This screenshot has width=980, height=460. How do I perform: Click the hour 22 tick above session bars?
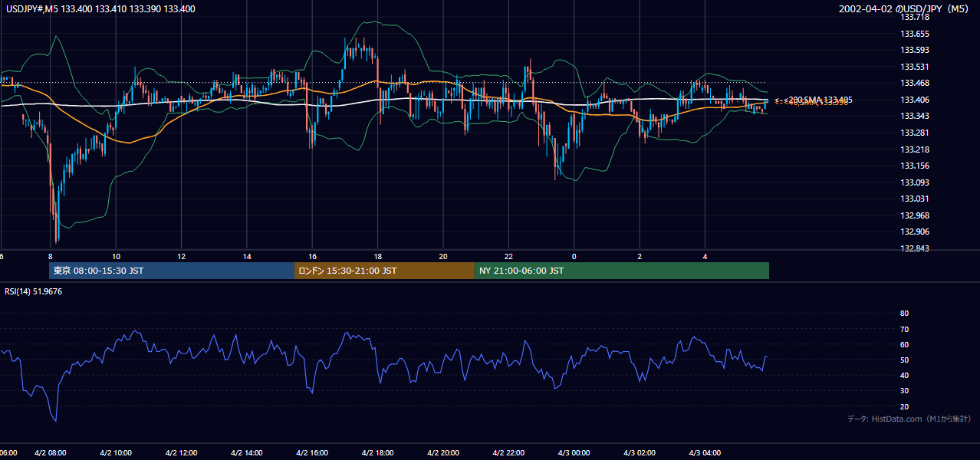508,256
